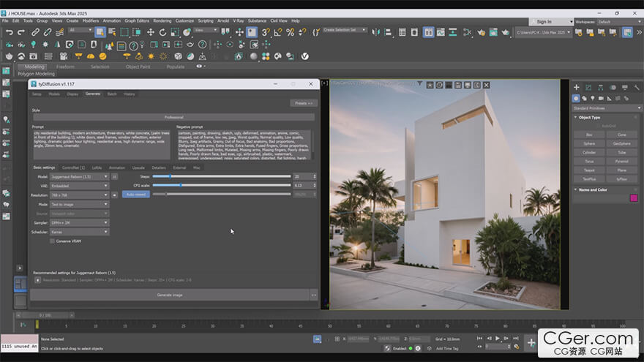Select the Move tool in main toolbar
Image resolution: width=644 pixels, height=362 pixels.
click(151, 32)
